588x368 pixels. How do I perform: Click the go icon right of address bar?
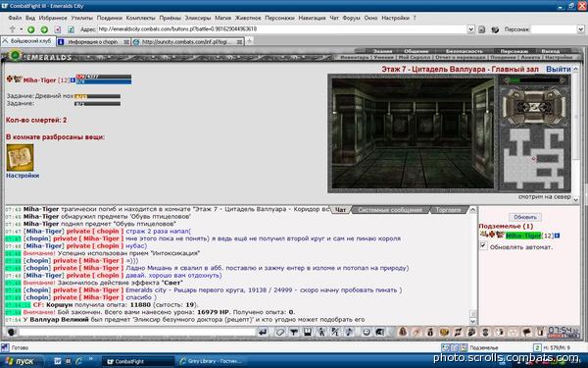click(x=482, y=29)
